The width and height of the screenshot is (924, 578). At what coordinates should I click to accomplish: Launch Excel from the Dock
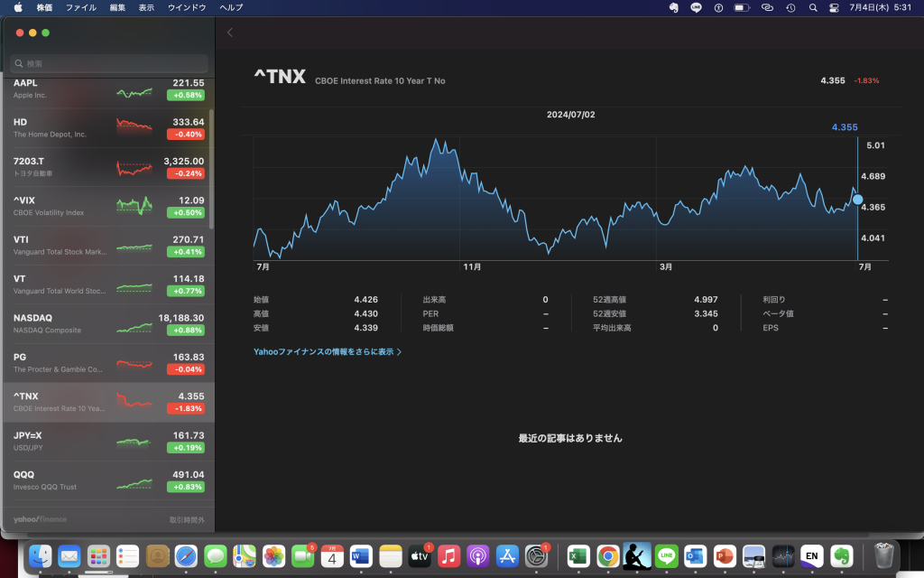[x=577, y=555]
